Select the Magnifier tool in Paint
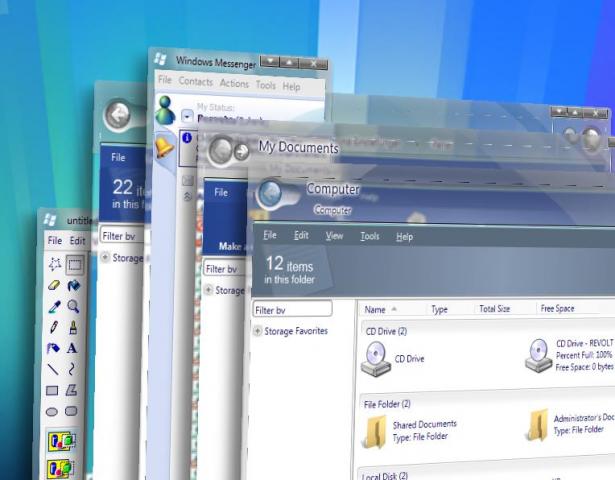 (73, 306)
